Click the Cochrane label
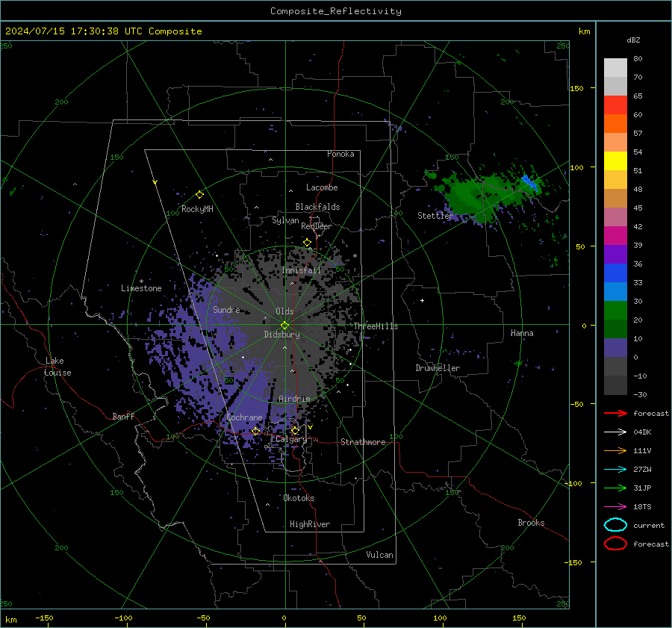The image size is (672, 628). point(244,417)
